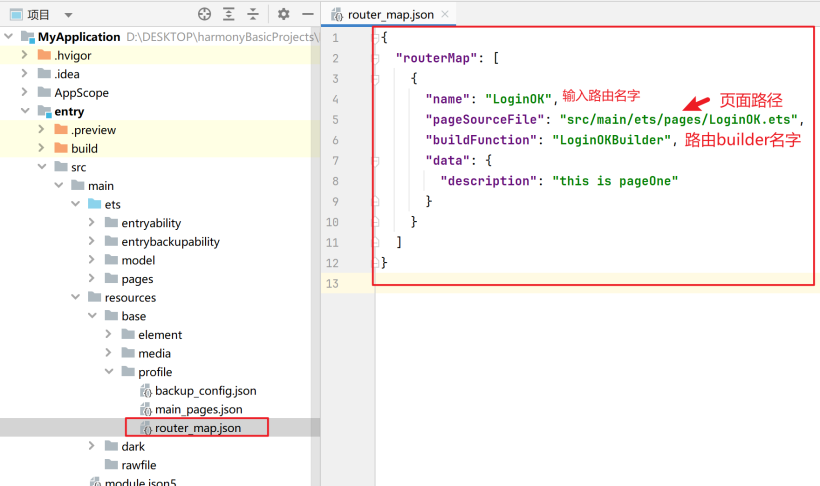Collapse the src folder
The height and width of the screenshot is (486, 820).
(42, 166)
